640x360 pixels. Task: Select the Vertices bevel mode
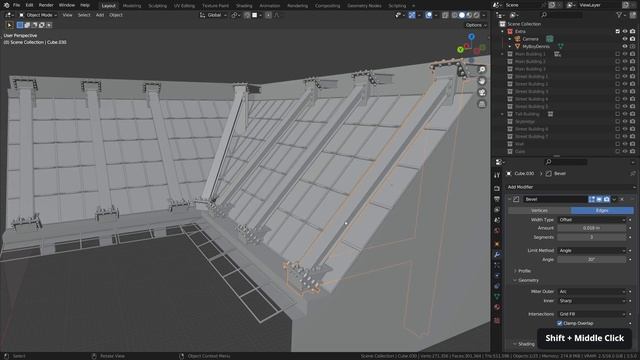click(x=539, y=211)
